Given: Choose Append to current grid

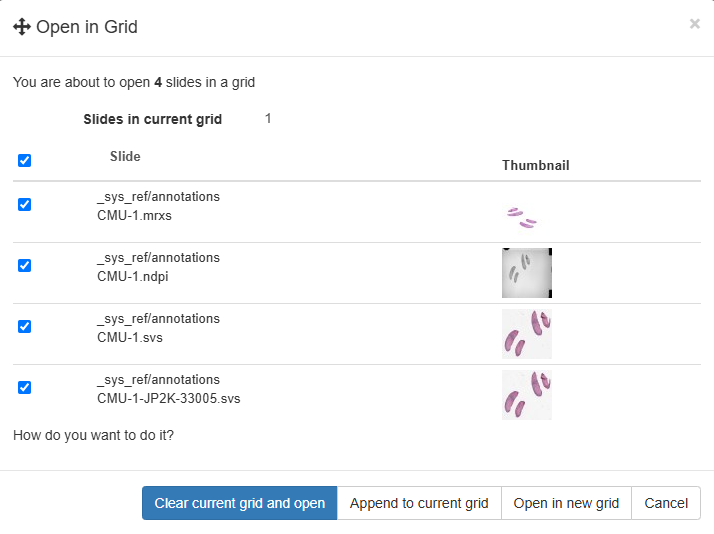Looking at the screenshot, I should coord(419,503).
